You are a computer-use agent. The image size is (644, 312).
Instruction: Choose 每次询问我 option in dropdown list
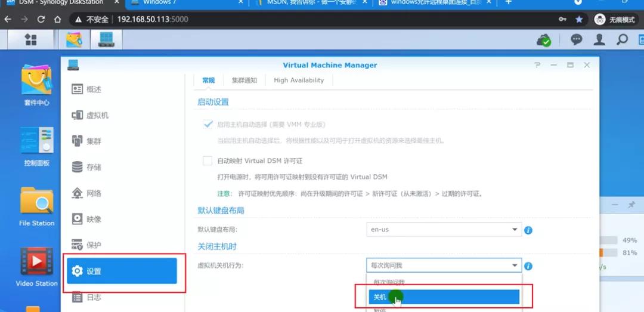[444, 282]
